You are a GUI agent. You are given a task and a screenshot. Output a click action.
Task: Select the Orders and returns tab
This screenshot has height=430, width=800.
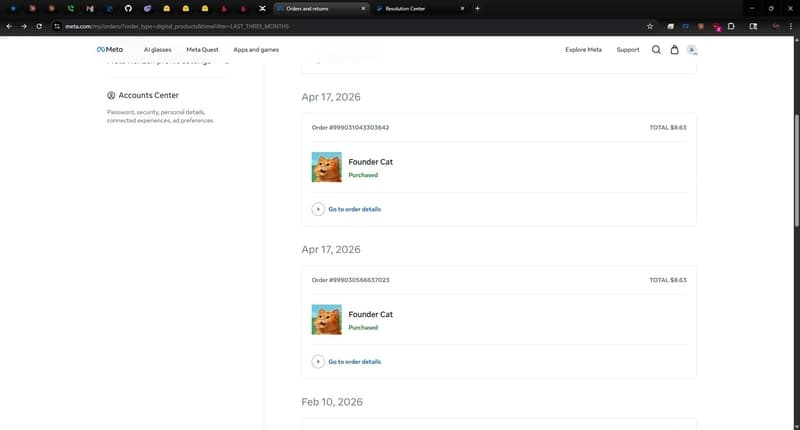pos(321,9)
